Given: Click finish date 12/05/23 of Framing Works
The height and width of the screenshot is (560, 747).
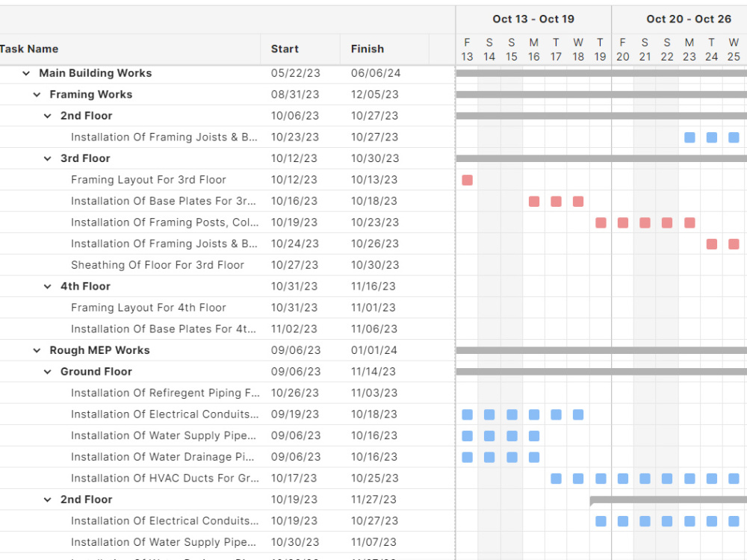Looking at the screenshot, I should [374, 95].
